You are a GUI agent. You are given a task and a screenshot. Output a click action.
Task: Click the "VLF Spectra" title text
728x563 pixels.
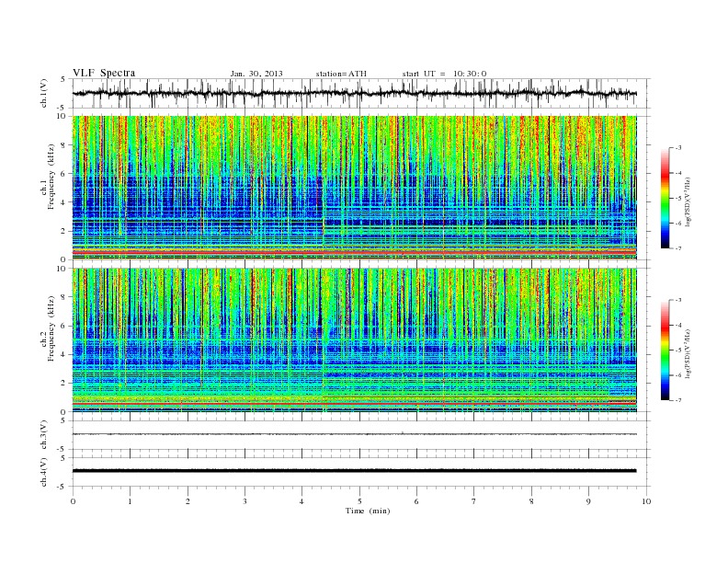point(104,73)
